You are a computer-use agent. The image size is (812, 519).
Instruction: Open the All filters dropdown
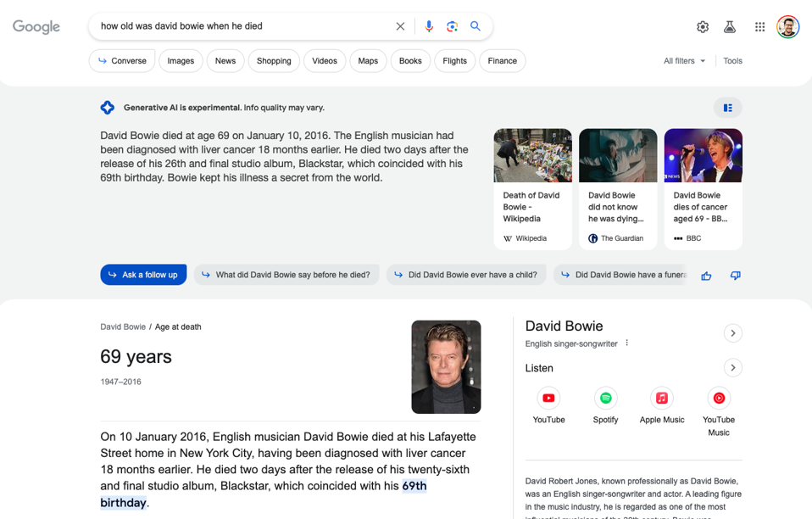coord(684,61)
